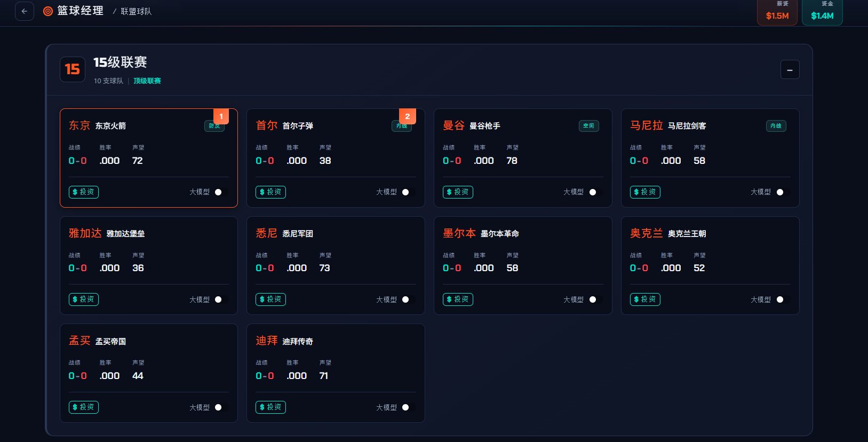
Task: Open the 联盟球队 breadcrumb
Action: pos(136,11)
